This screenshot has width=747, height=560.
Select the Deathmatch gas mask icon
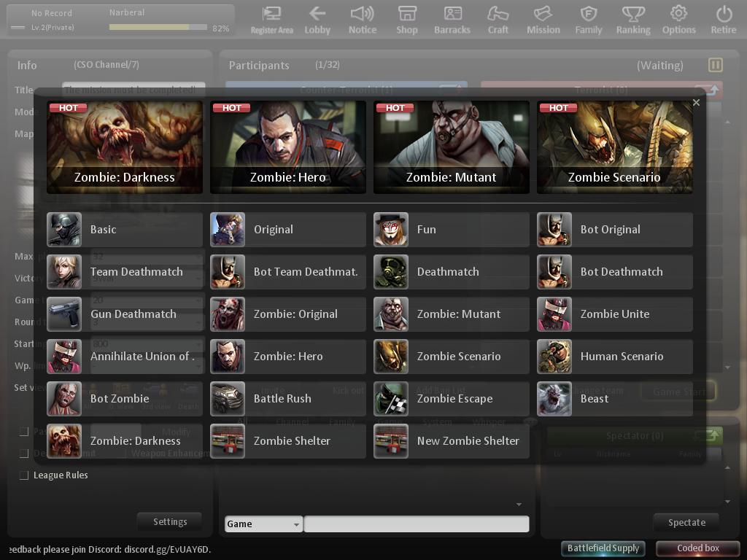(391, 272)
